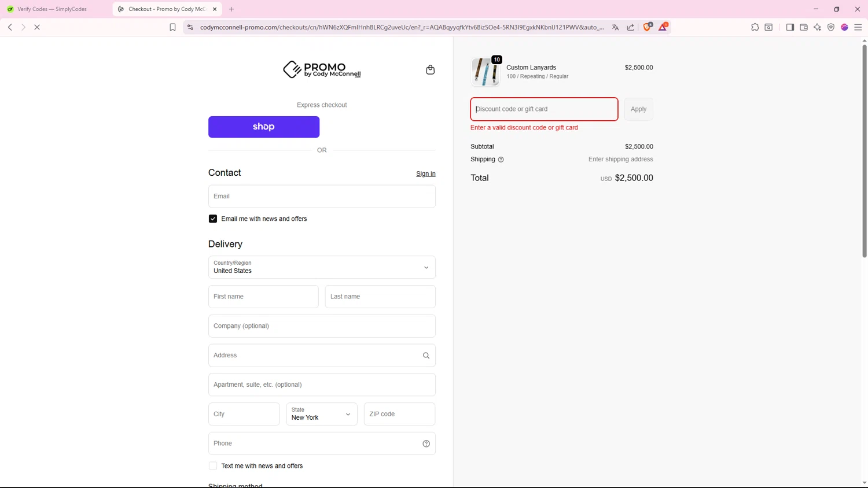Go back to the previous page
868x488 pixels.
[10, 27]
